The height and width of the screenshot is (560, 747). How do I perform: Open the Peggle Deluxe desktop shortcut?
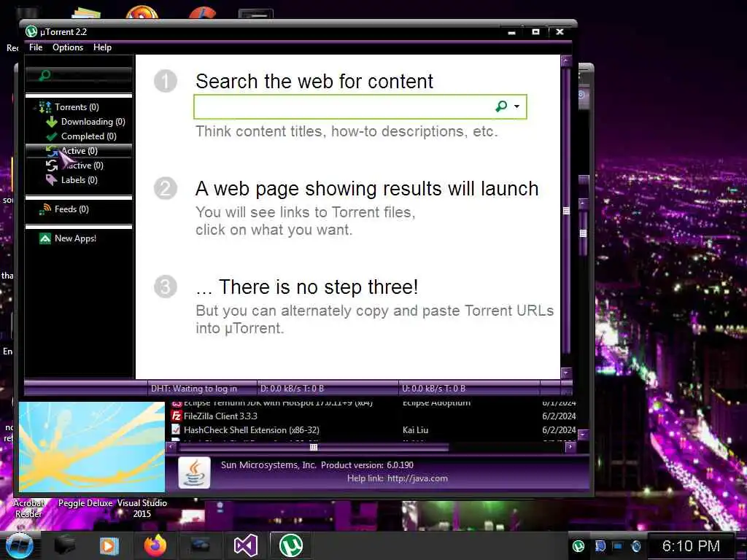pos(85,503)
